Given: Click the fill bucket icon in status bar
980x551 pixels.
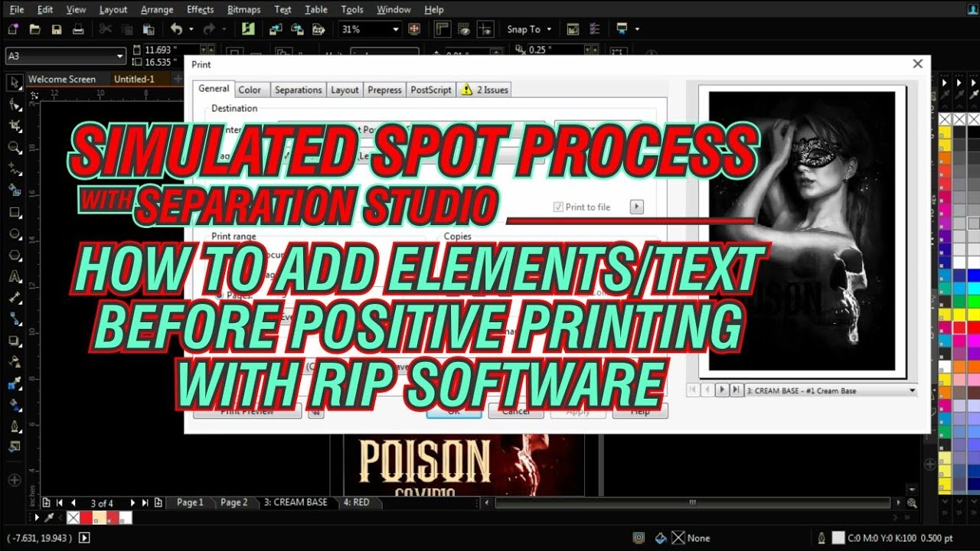Looking at the screenshot, I should pyautogui.click(x=661, y=538).
